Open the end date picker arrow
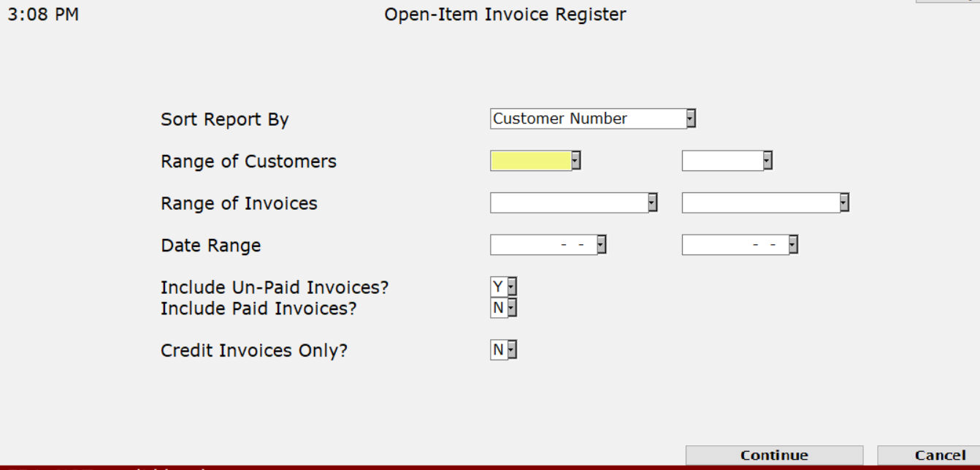 [793, 245]
